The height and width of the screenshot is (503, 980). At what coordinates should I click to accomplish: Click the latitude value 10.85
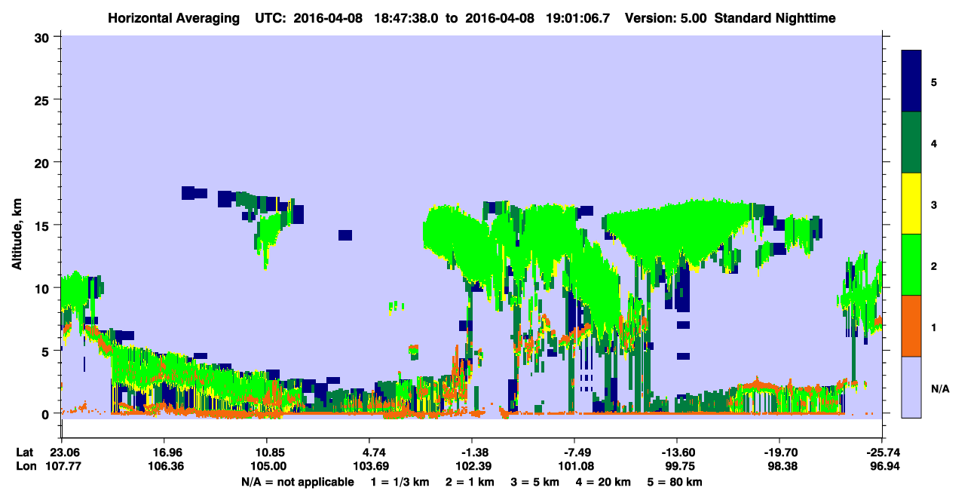tap(266, 452)
